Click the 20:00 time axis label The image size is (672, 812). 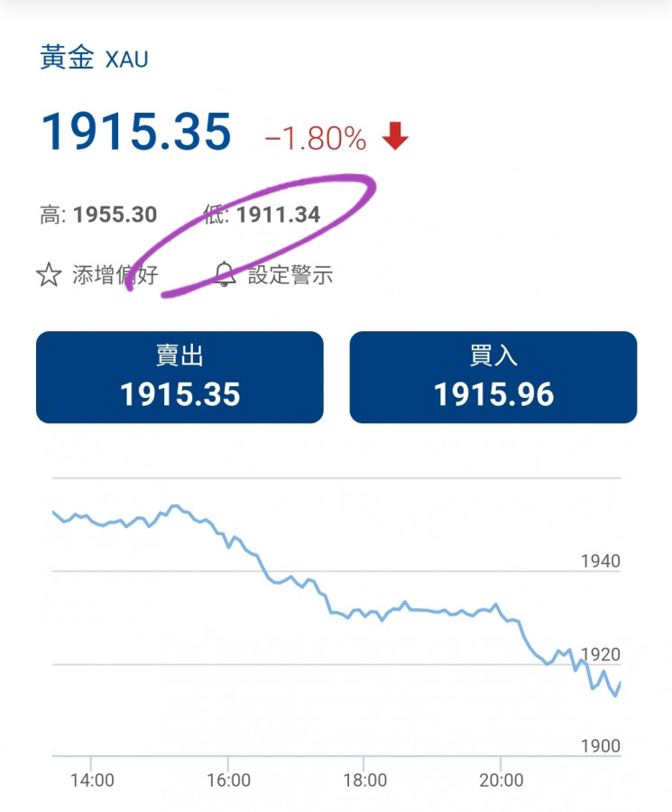tap(501, 780)
